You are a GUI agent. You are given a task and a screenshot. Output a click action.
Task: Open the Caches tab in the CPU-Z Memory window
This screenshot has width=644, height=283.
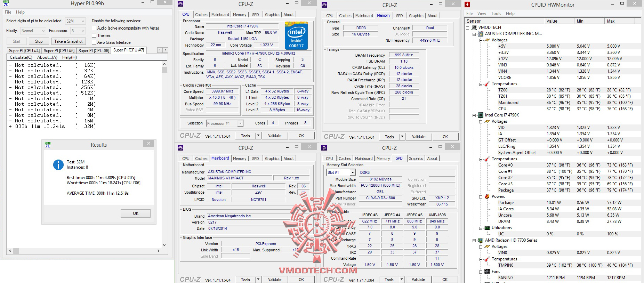[x=345, y=16]
